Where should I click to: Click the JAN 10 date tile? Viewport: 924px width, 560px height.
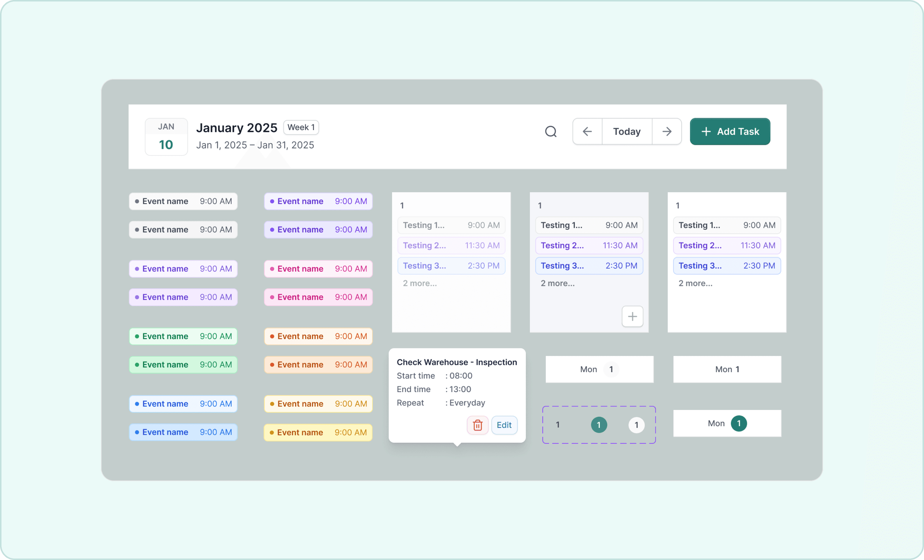tap(166, 137)
